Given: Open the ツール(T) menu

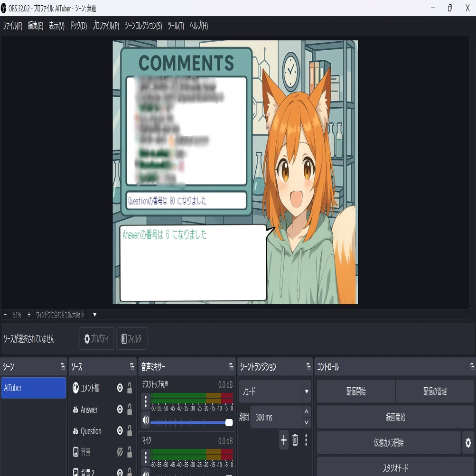Looking at the screenshot, I should pos(176,26).
